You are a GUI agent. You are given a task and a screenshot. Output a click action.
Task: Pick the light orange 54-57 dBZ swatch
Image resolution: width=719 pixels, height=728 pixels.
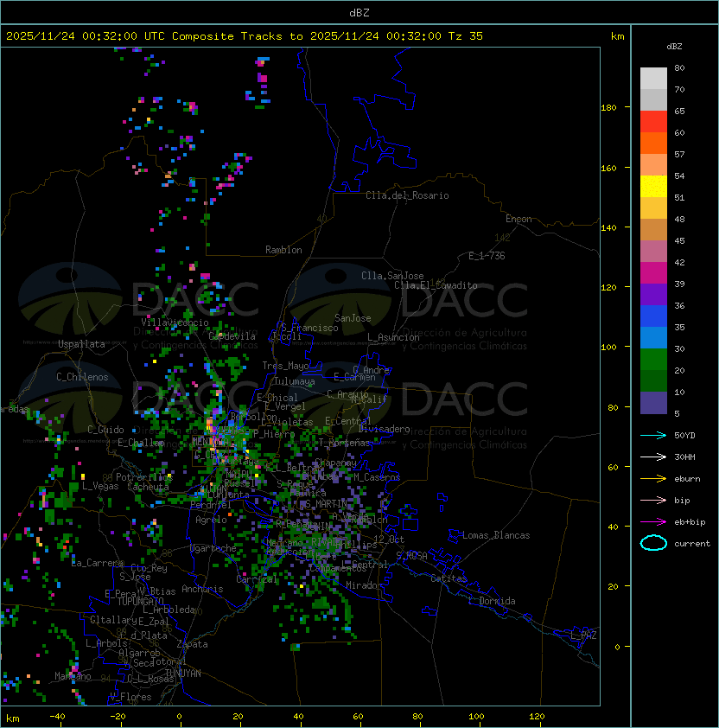coord(653,165)
